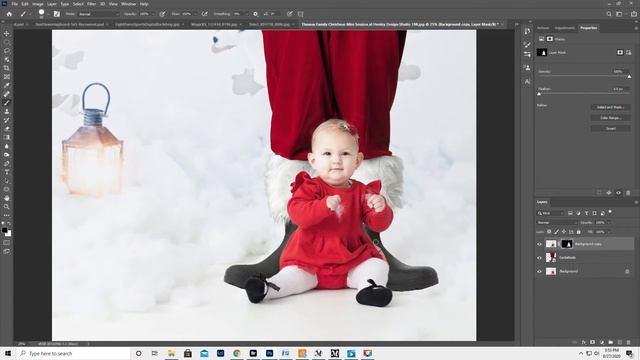Open the Filter menu
Viewport: 640px width, 360px height.
click(91, 4)
